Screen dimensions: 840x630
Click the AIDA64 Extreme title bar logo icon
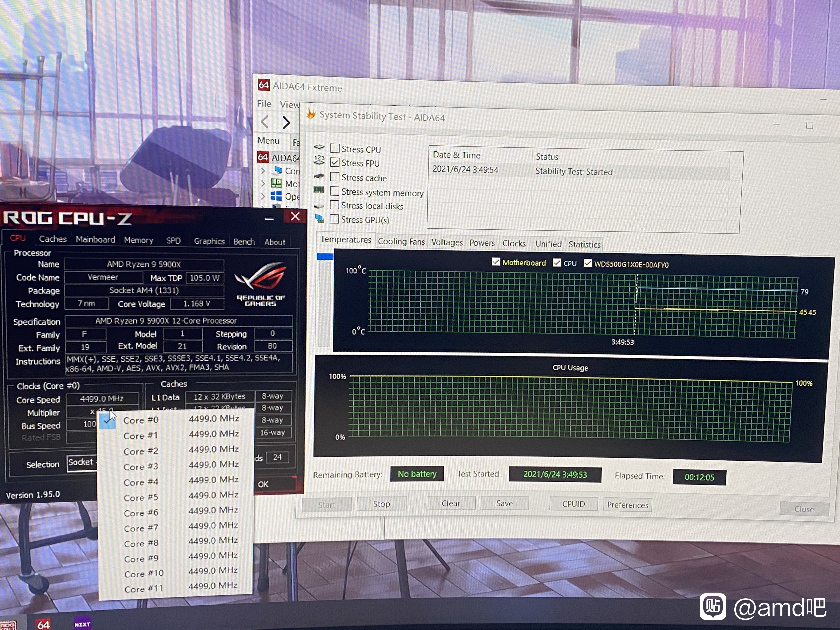(x=264, y=85)
